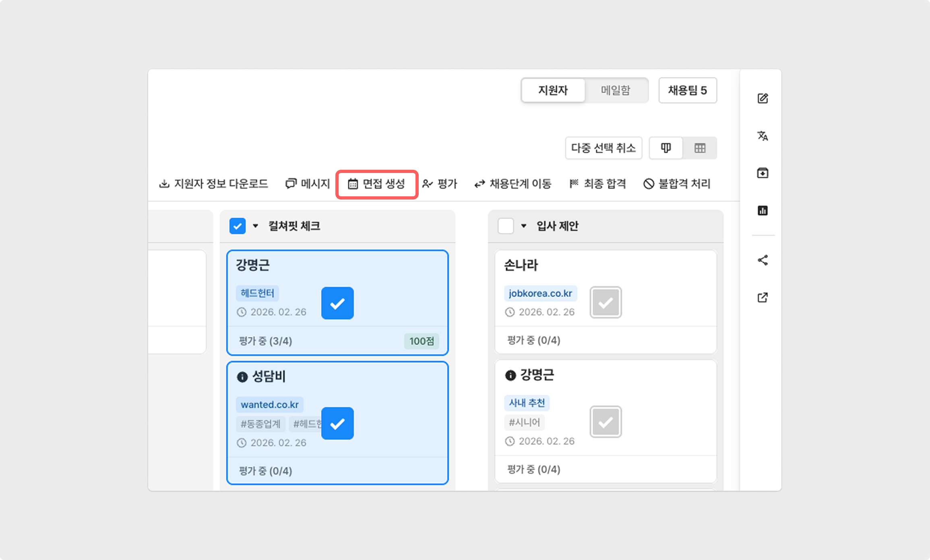The image size is (930, 560).
Task: Click 다중 선택 취소 button
Action: point(603,148)
